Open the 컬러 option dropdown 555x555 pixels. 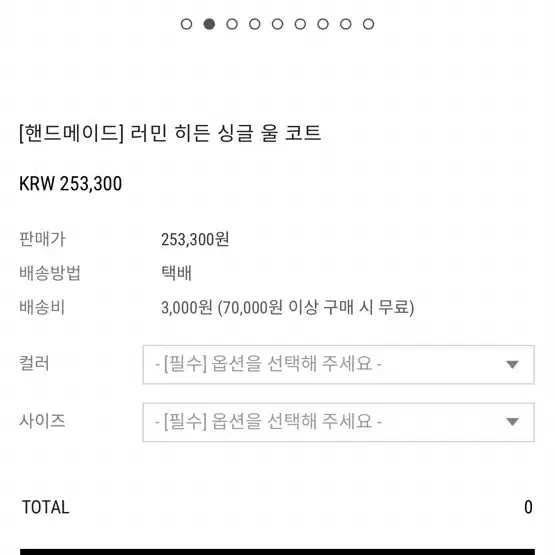[338, 365]
